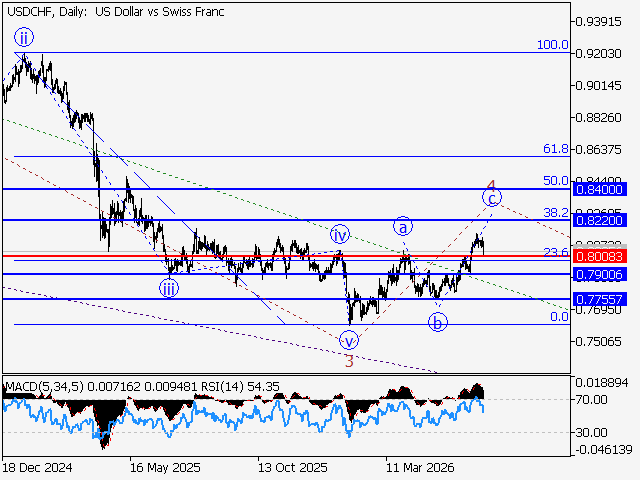Viewport: 640px width, 480px height.
Task: Select the 0.79006 blue price tag
Action: click(599, 275)
